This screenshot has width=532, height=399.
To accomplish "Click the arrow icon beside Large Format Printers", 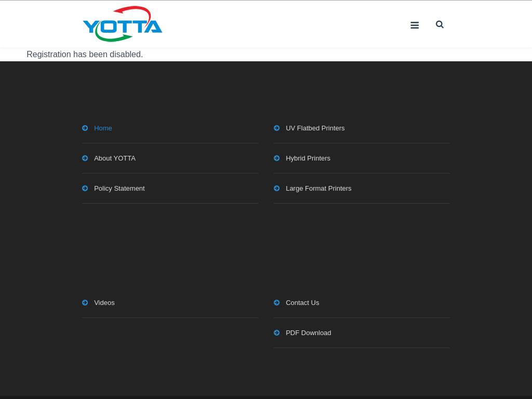I will point(277,188).
